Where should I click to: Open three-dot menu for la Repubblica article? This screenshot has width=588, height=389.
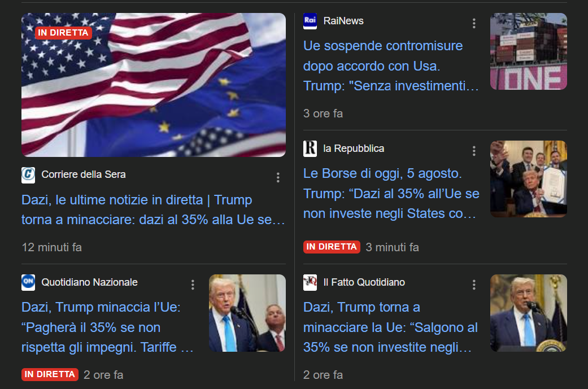coord(474,151)
